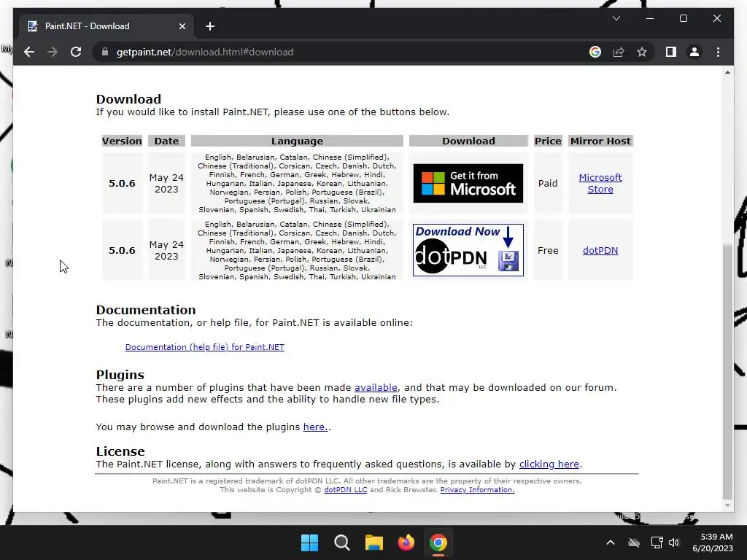Image resolution: width=747 pixels, height=560 pixels.
Task: Click the Chrome taskbar icon
Action: (x=438, y=542)
